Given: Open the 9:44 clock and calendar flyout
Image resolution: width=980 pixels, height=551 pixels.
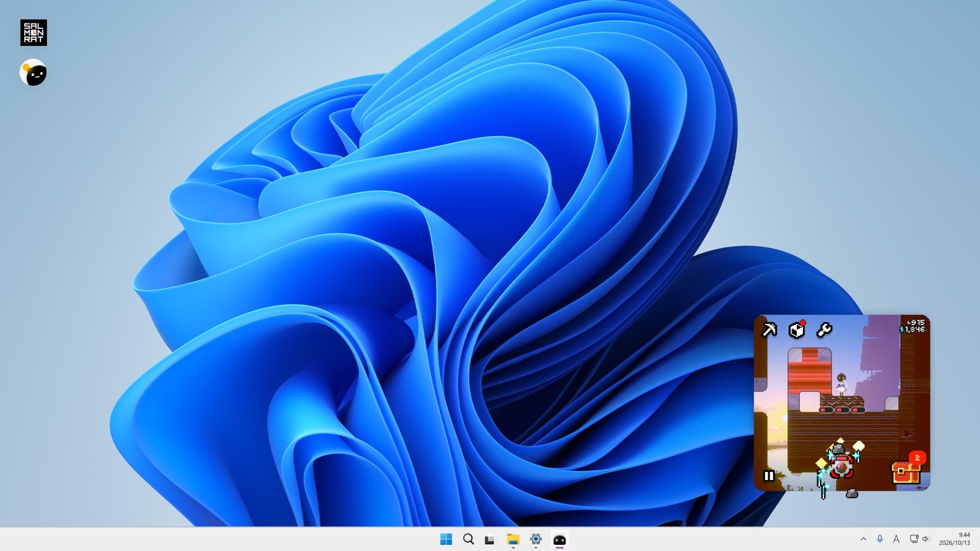Looking at the screenshot, I should (x=955, y=539).
